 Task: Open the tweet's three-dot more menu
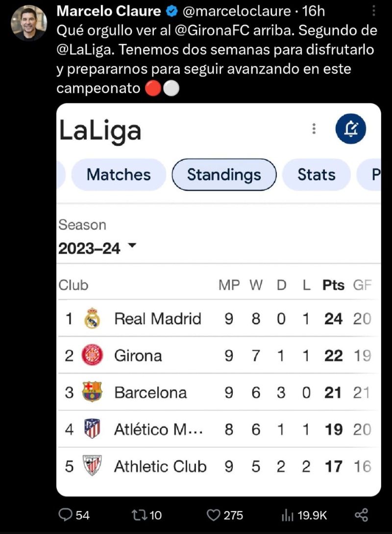[373, 11]
